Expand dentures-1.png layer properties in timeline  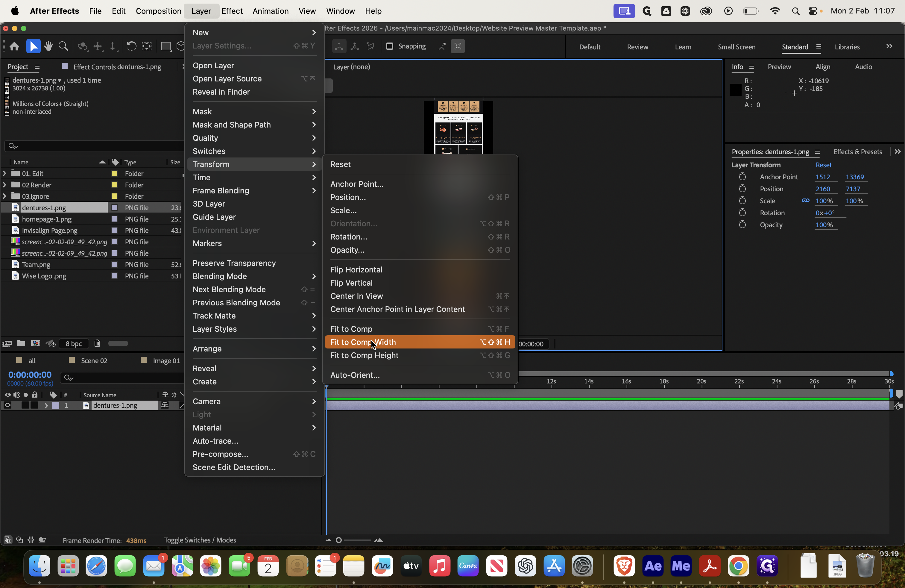coord(46,405)
